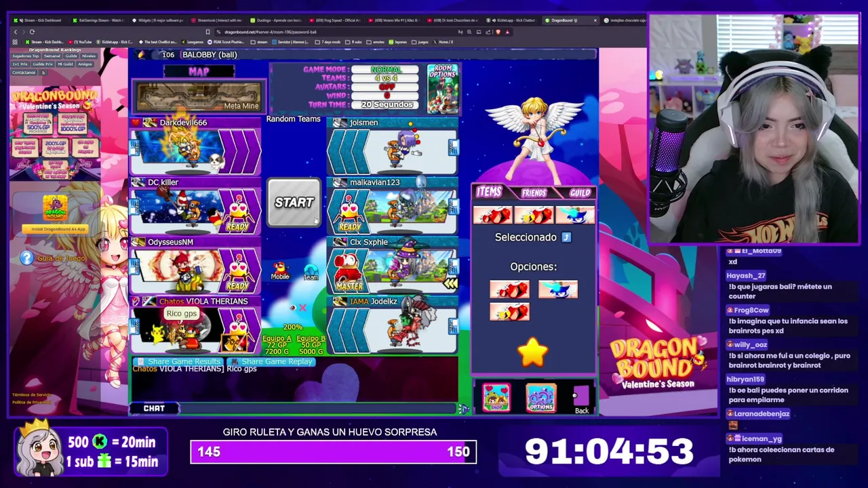Click the Random Teams label
Viewport: 868px width, 488px height.
[293, 119]
